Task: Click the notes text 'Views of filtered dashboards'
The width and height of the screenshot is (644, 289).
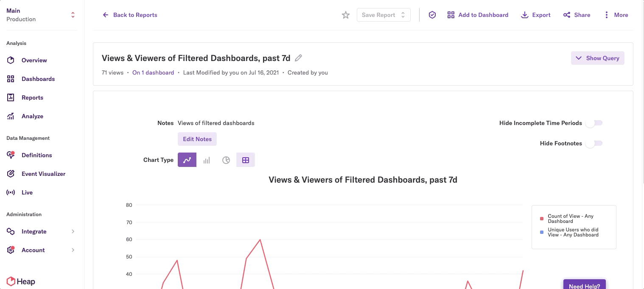Action: [216, 123]
